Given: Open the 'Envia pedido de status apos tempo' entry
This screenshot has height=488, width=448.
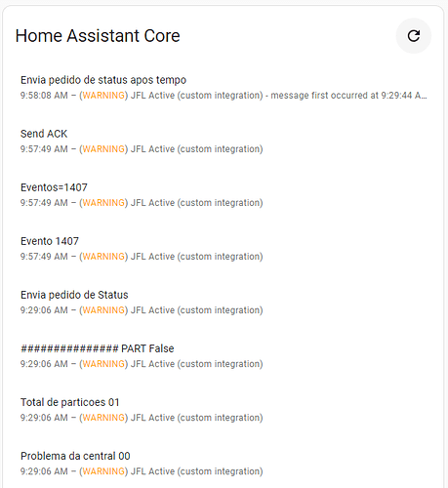Looking at the screenshot, I should [x=224, y=88].
